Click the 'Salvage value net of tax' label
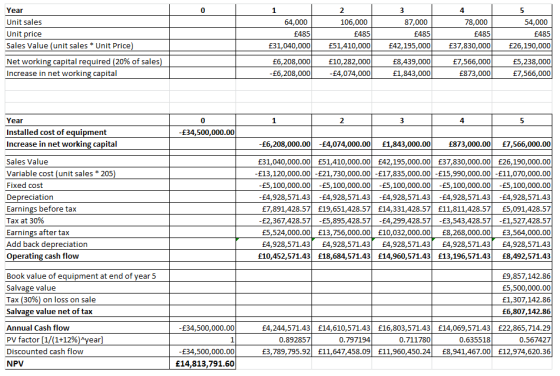 click(49, 311)
